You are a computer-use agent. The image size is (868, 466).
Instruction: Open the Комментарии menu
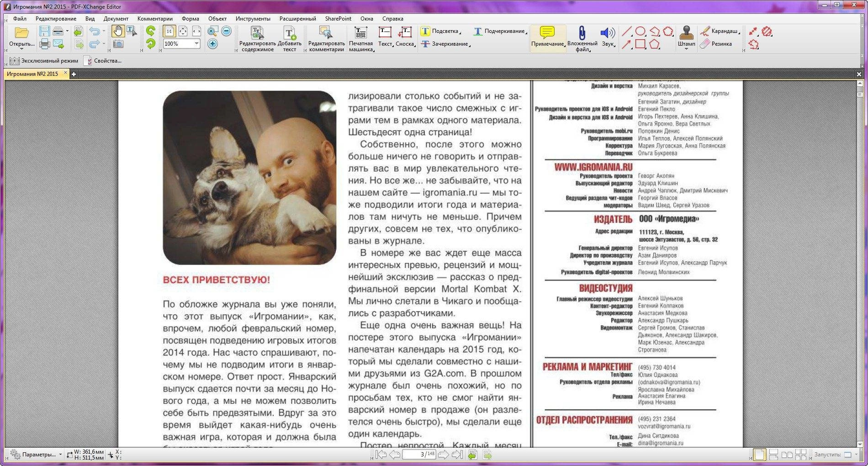click(155, 19)
